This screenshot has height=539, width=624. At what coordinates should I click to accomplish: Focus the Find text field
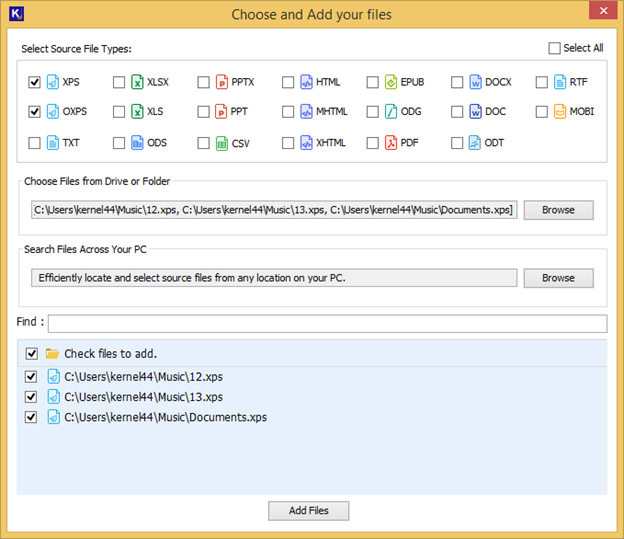click(x=328, y=324)
